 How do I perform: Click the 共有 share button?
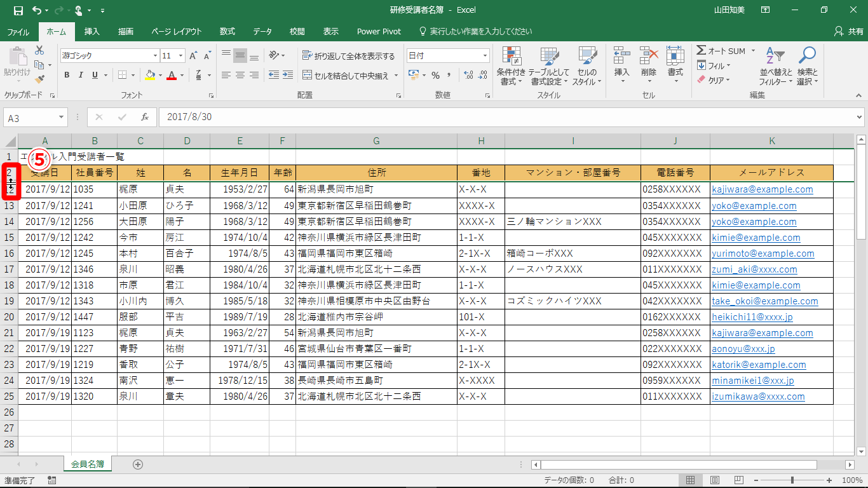[x=848, y=31]
